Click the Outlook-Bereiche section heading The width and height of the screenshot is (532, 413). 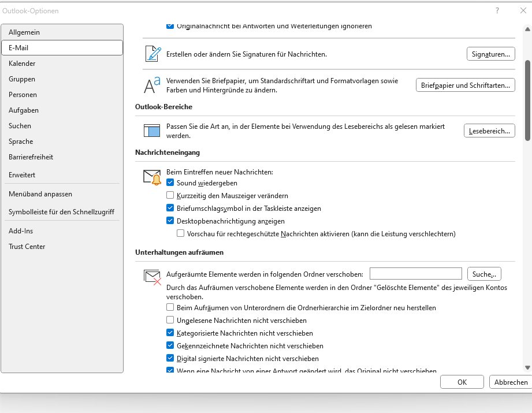tap(163, 107)
